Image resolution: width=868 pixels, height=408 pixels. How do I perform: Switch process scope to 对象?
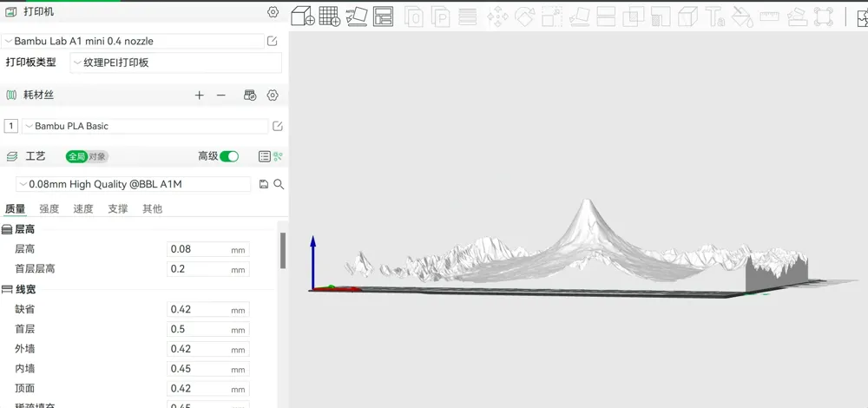coord(97,156)
